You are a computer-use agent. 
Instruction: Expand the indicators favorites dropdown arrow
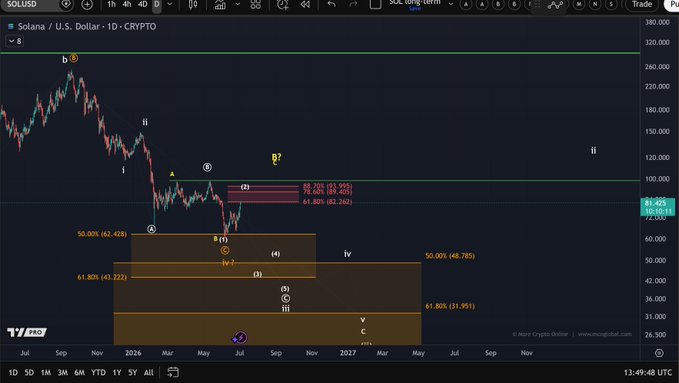[x=238, y=4]
